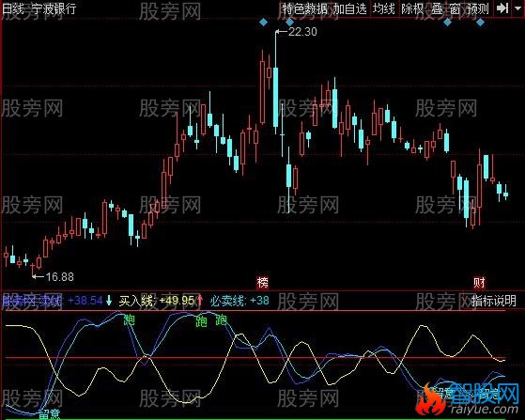Click the 必卖线 +38 indicator value
The width and height of the screenshot is (525, 420).
point(239,301)
